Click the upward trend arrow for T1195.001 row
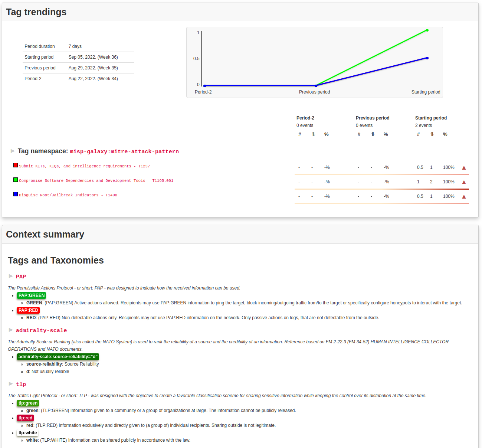Screen dimensions: 482x448 (x=464, y=182)
